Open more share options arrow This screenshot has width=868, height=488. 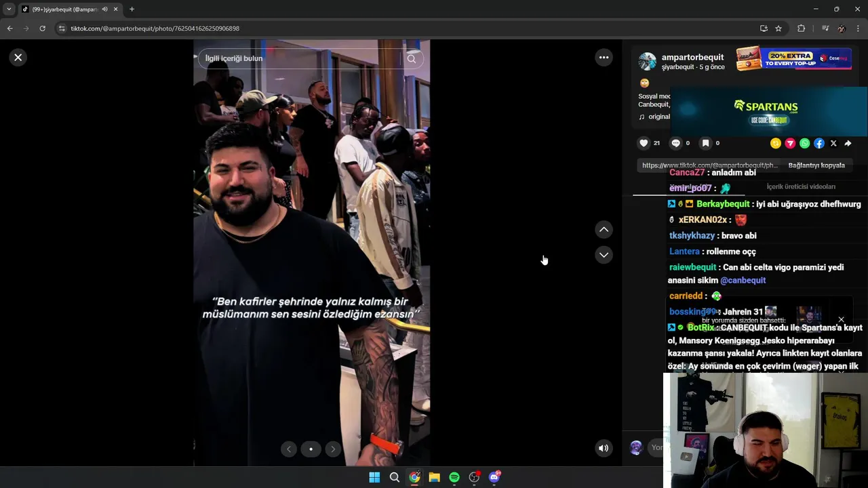point(848,143)
